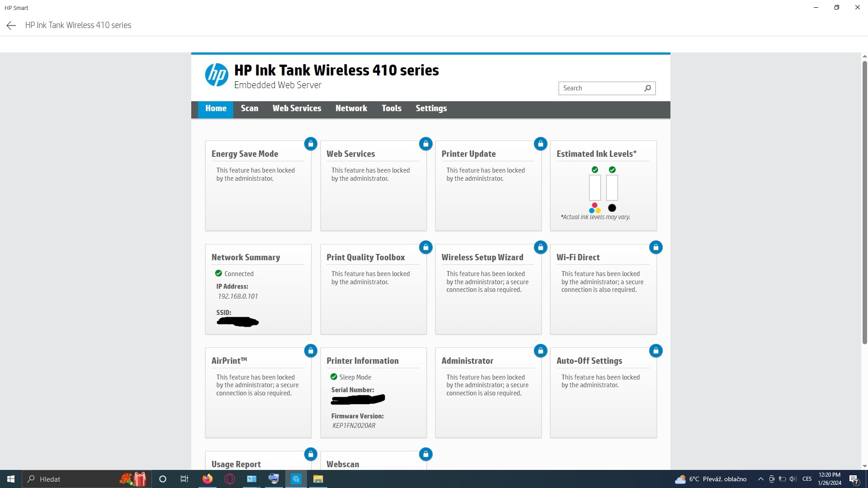868x488 pixels.
Task: Click the HP logo in the page header
Action: tap(217, 75)
